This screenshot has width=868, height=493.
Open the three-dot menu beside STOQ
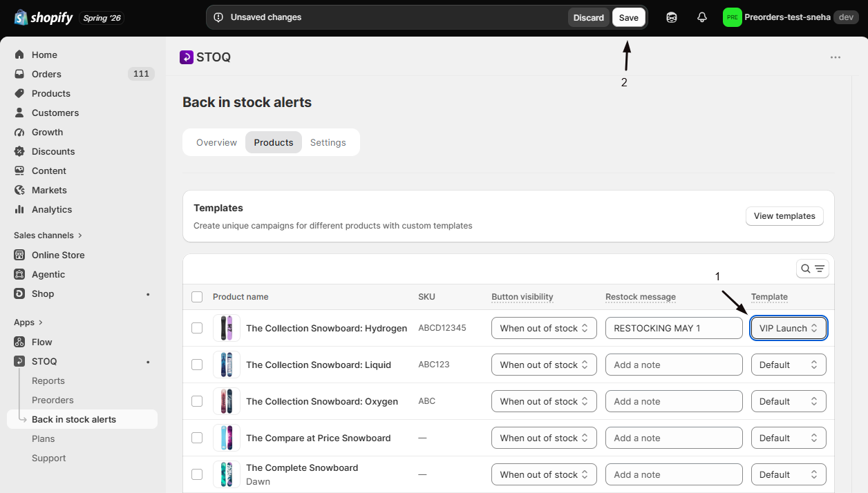tap(836, 57)
